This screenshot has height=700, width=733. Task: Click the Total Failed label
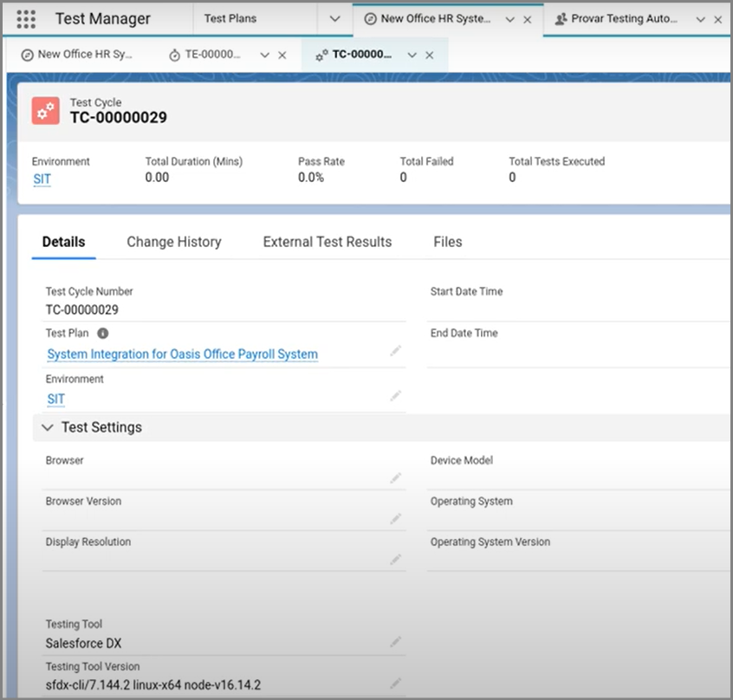[427, 162]
